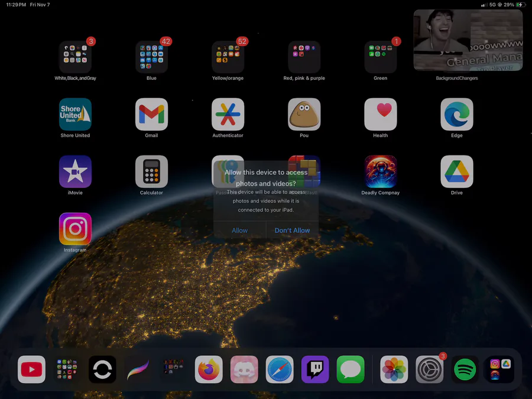Open Twitch from the dock
This screenshot has height=399, width=532.
coord(315,369)
